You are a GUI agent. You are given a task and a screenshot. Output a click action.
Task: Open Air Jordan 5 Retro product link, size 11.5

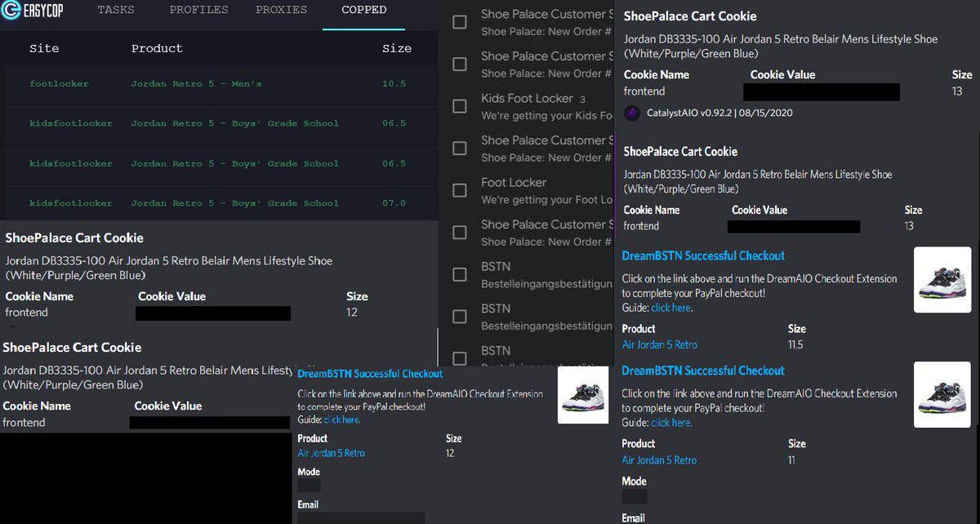(660, 344)
